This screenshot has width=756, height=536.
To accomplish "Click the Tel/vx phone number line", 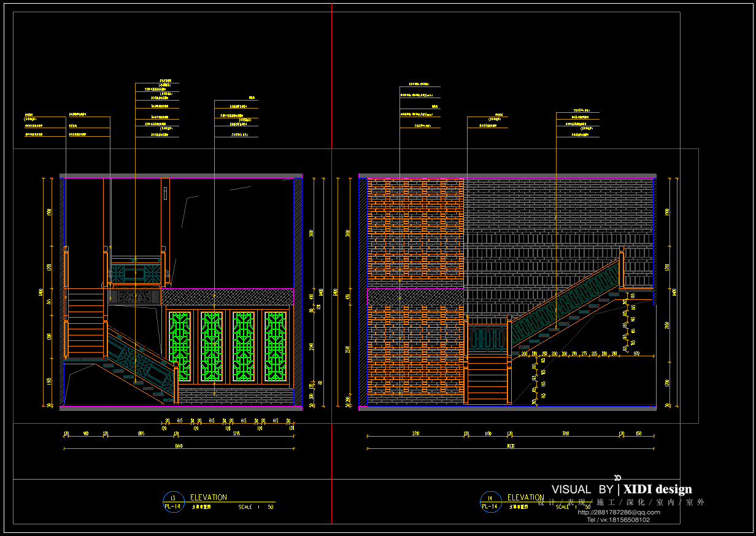I will [x=618, y=520].
